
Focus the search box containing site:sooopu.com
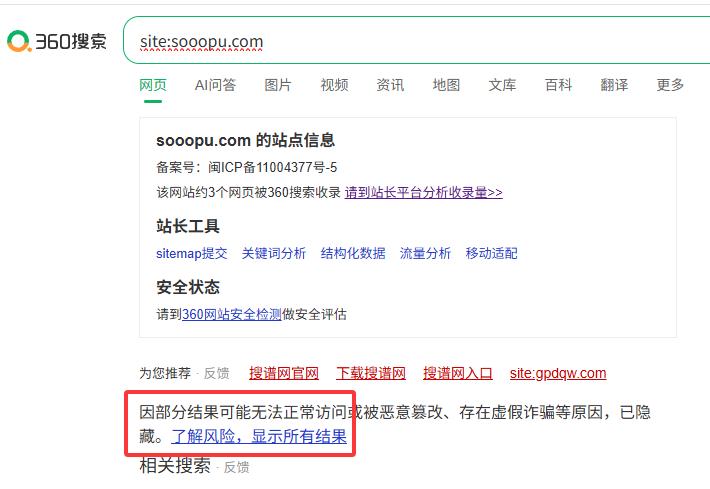point(417,40)
